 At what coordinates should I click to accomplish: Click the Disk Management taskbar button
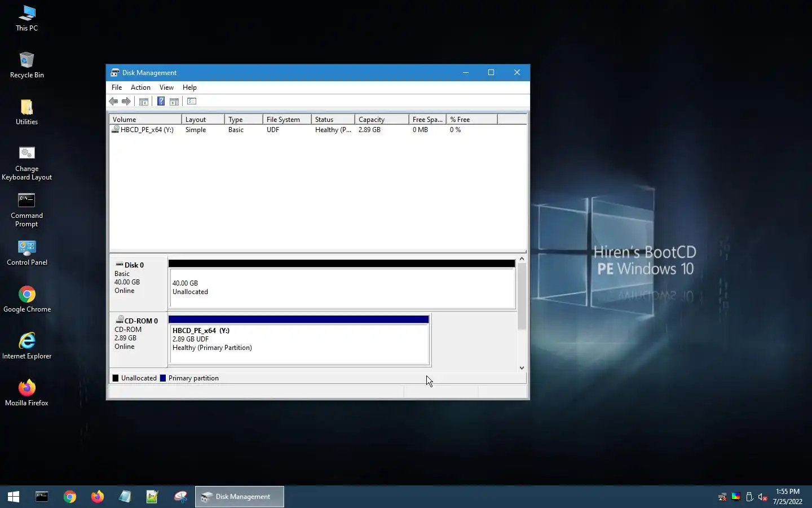tap(240, 497)
